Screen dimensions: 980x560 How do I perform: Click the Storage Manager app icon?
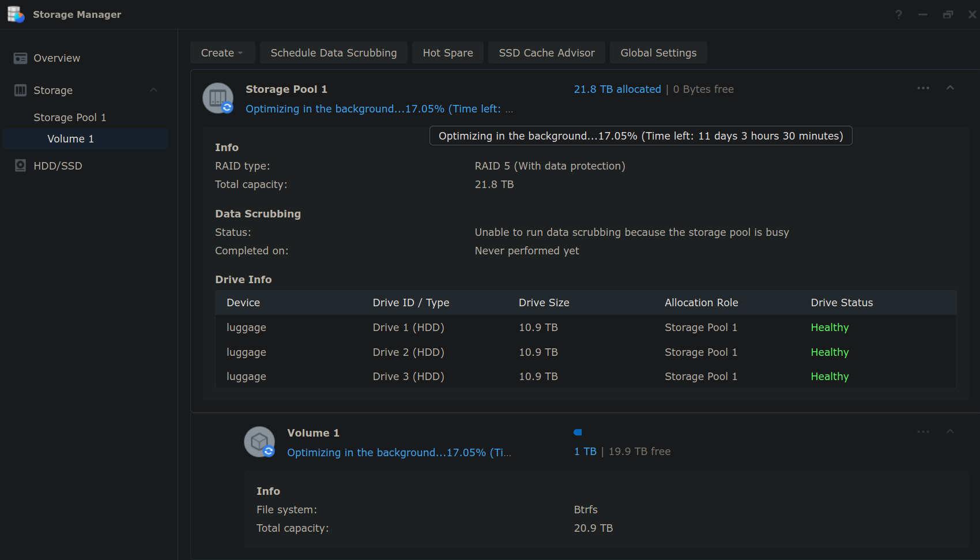pyautogui.click(x=16, y=14)
